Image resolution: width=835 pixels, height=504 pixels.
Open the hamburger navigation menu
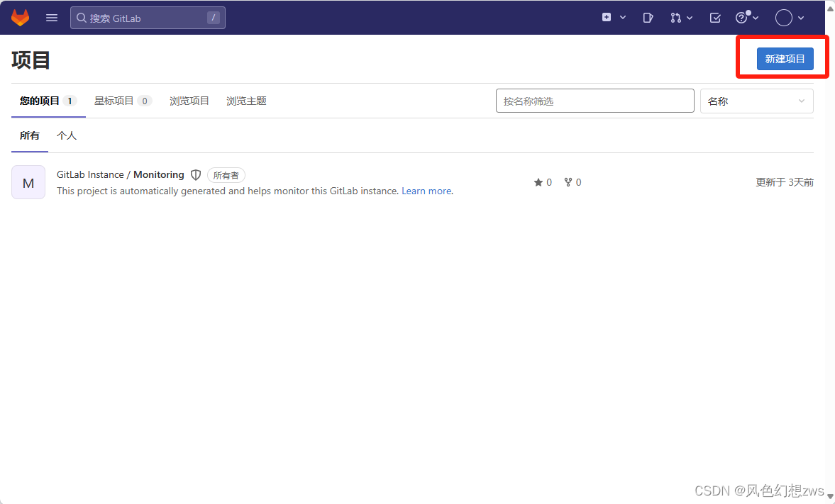click(51, 17)
